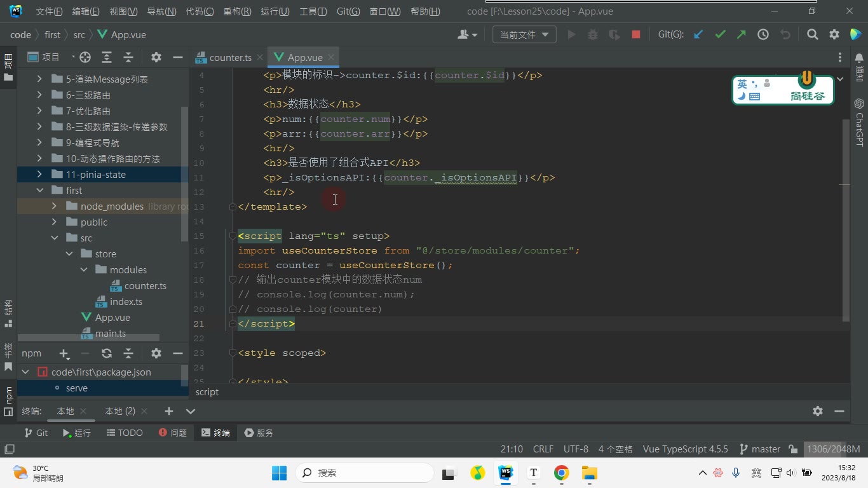868x488 pixels.
Task: Open terminal tabs dropdown chevron
Action: [190, 411]
